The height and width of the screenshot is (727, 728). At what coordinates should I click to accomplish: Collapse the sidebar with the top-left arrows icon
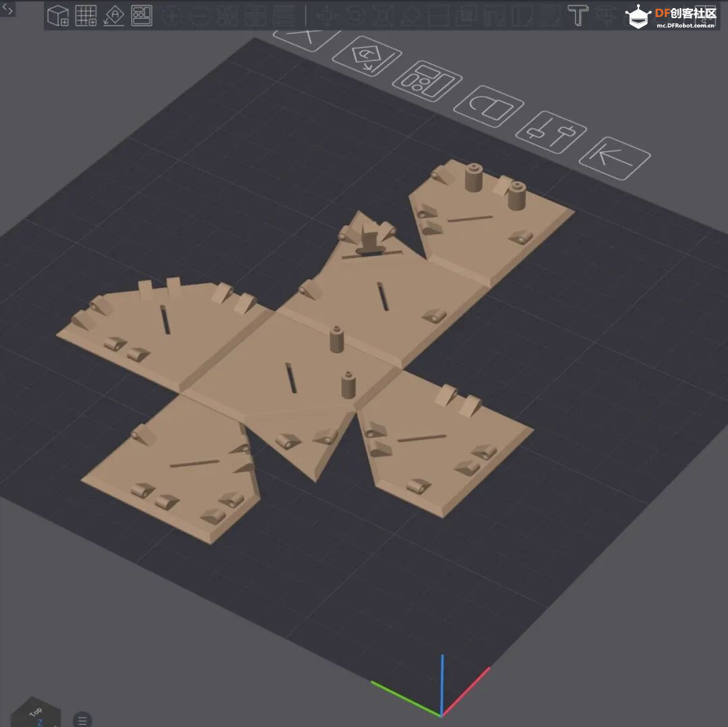tap(7, 8)
